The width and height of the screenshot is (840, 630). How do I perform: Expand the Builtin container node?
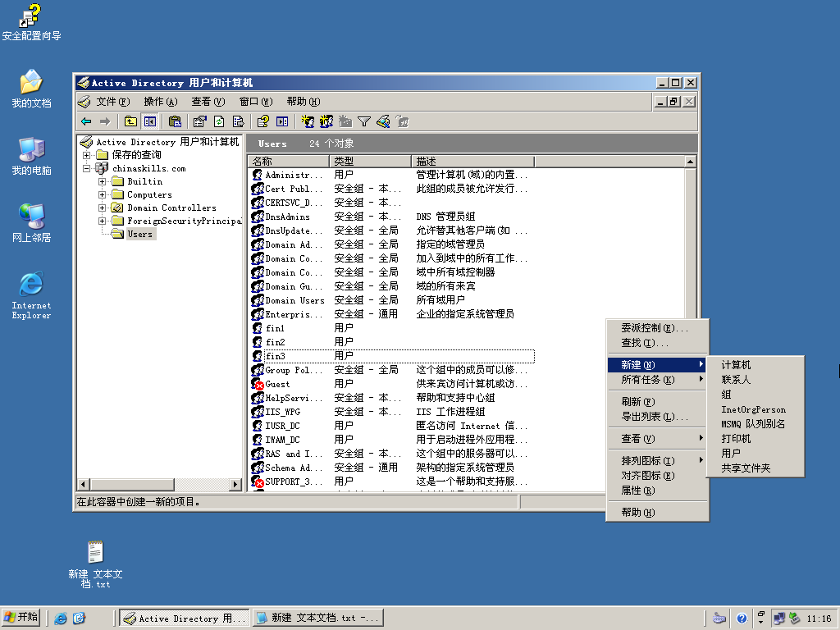coord(102,181)
